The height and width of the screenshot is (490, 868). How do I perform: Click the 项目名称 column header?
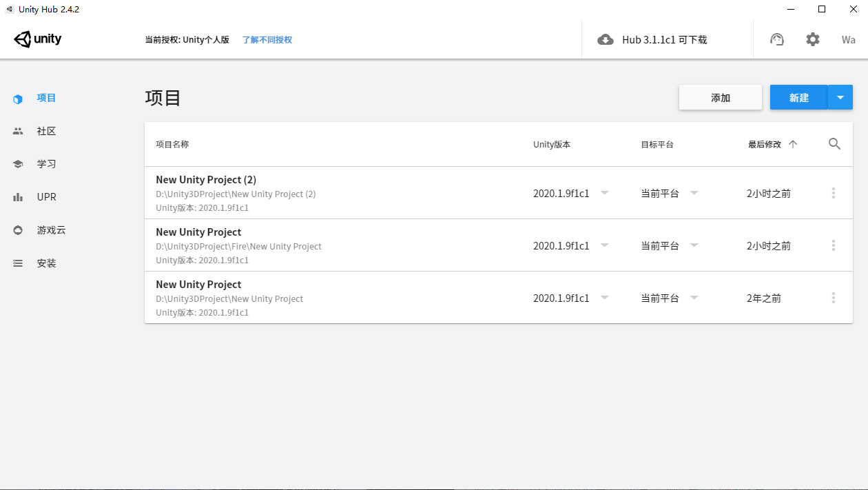tap(172, 144)
